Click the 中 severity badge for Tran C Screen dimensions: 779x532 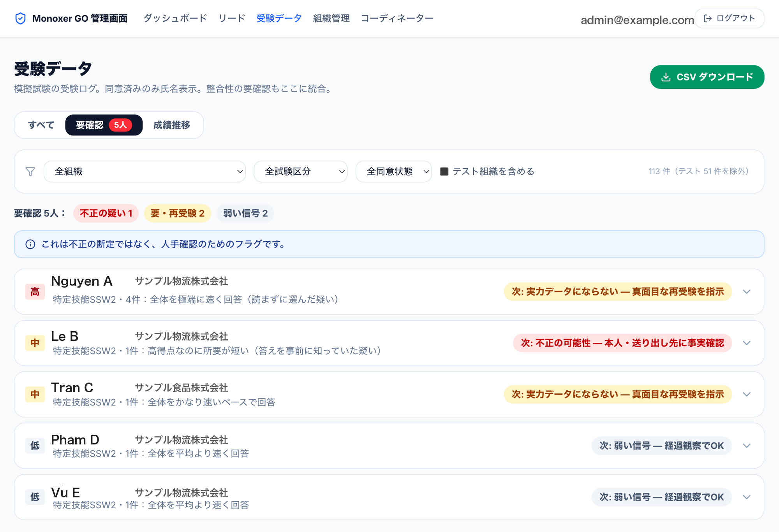pyautogui.click(x=35, y=394)
